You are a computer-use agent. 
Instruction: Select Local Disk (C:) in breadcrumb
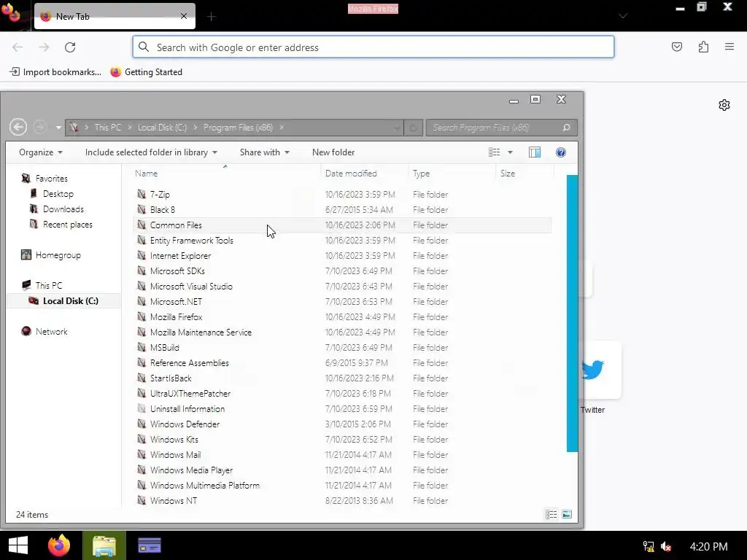coord(162,128)
